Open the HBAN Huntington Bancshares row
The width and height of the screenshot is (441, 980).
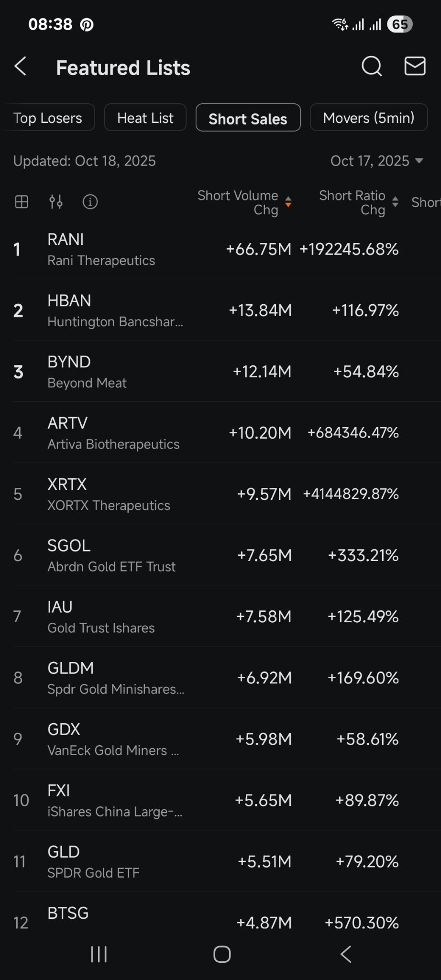[220, 310]
